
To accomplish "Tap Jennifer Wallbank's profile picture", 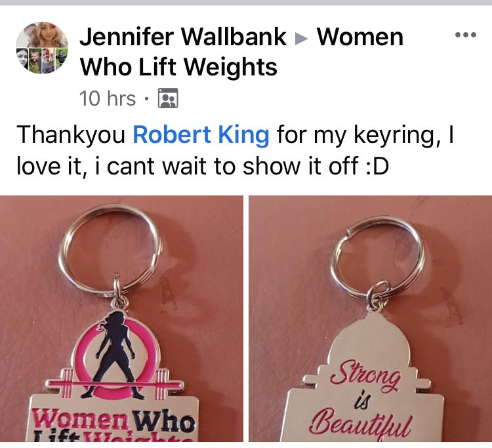I will click(x=42, y=48).
